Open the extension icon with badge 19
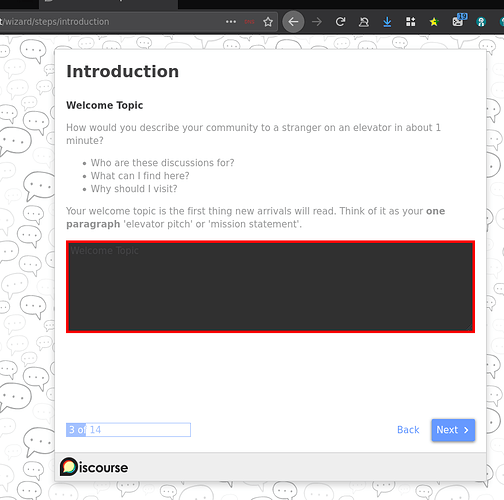 coord(459,20)
